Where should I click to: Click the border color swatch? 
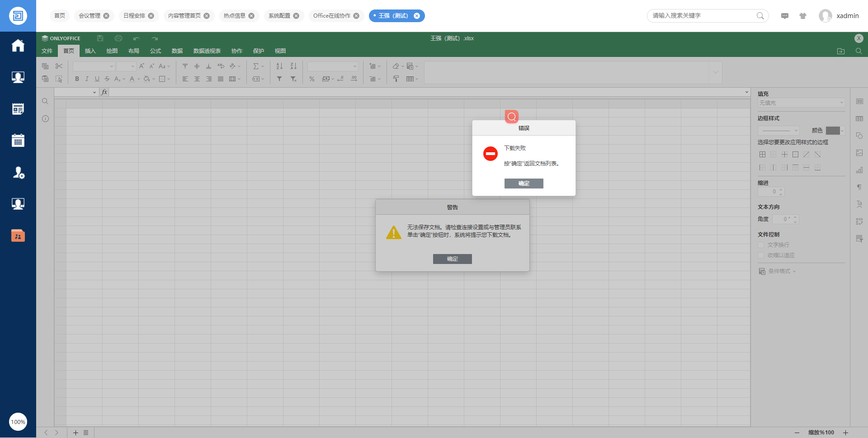tap(833, 131)
